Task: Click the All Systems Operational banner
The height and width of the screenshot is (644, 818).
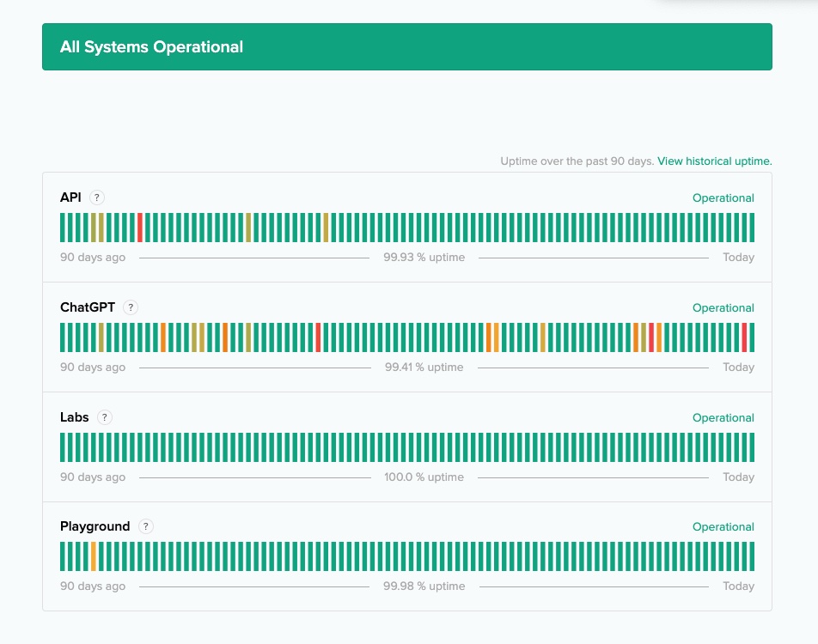Action: point(407,47)
